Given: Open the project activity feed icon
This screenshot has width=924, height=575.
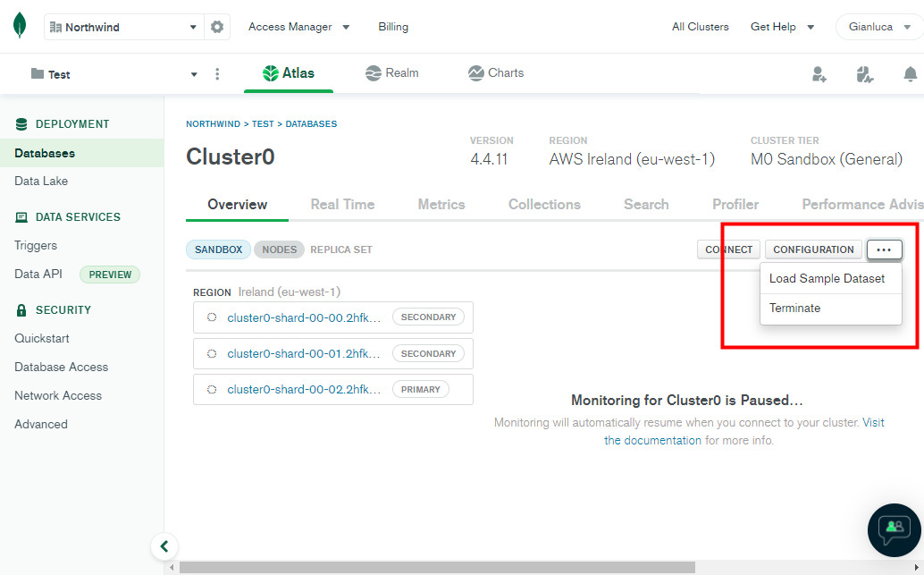Looking at the screenshot, I should (x=864, y=74).
